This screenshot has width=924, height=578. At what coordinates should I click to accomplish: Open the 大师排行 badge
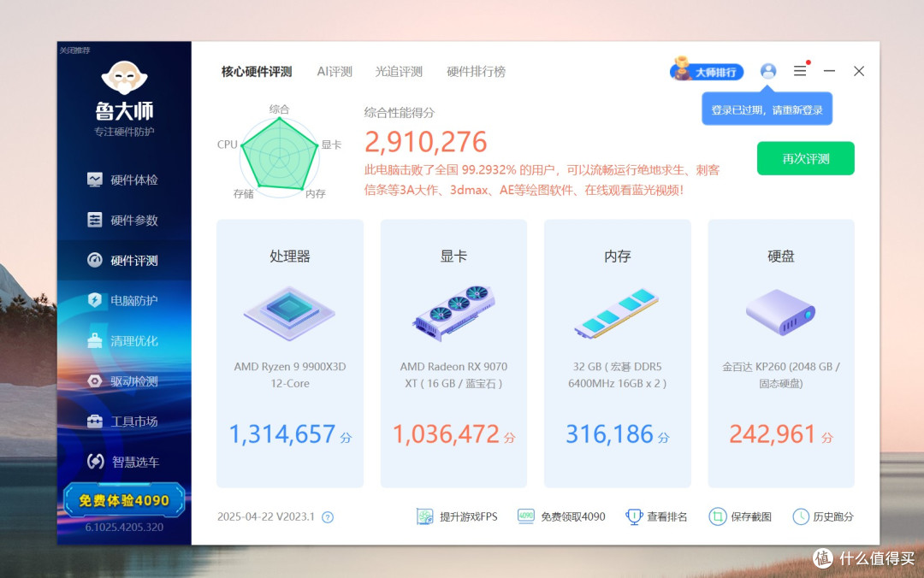pos(707,71)
